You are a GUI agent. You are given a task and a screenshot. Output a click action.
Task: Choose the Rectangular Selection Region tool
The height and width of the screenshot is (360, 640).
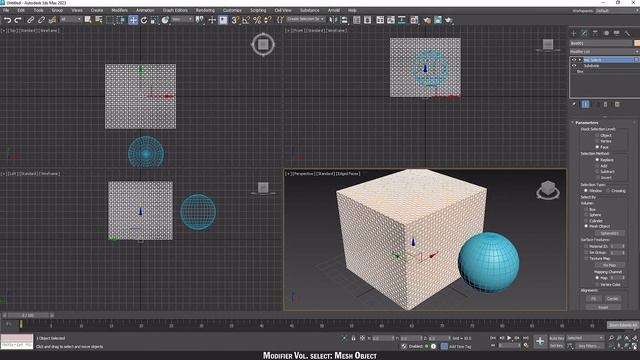point(110,20)
